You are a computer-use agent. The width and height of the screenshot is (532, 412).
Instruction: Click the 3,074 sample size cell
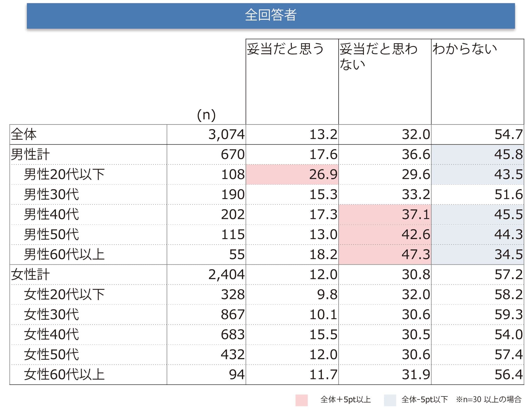pyautogui.click(x=206, y=135)
